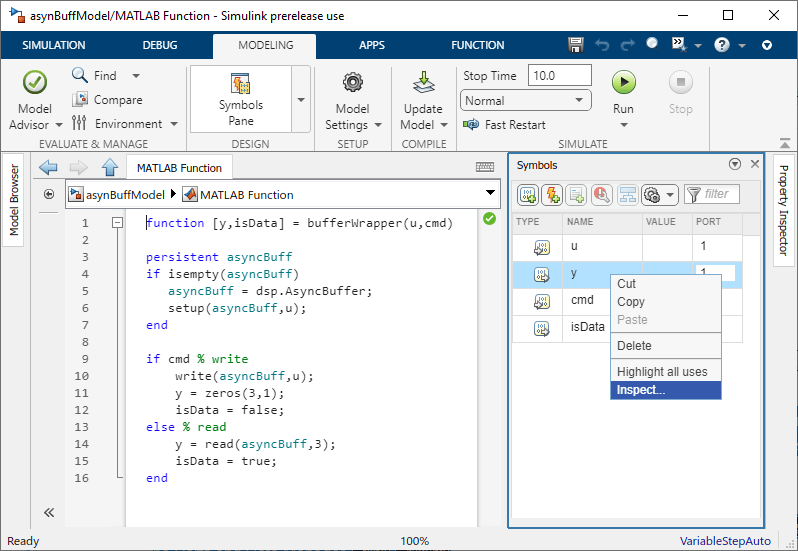Viewport: 798px width, 551px height.
Task: Select Inspect... from context menu
Action: pos(641,390)
